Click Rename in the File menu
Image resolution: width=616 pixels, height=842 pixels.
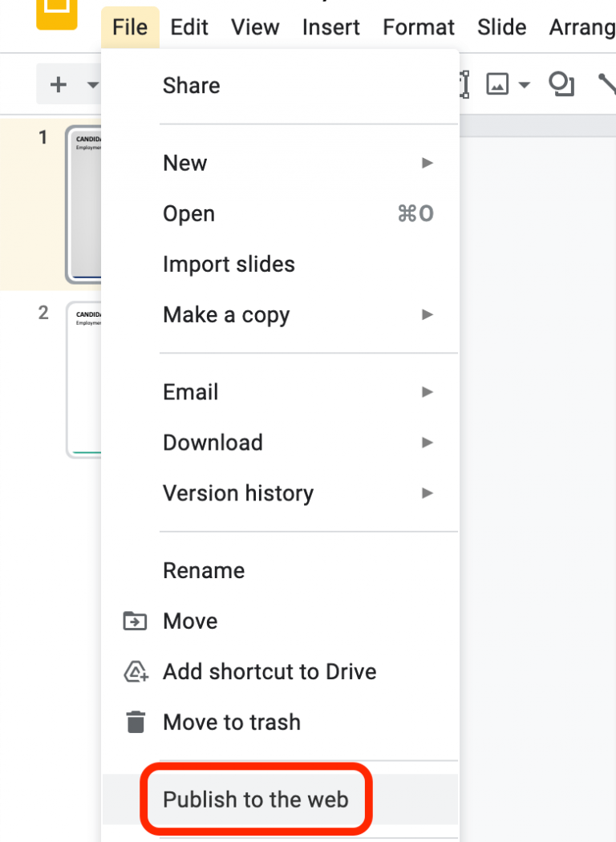pos(203,570)
